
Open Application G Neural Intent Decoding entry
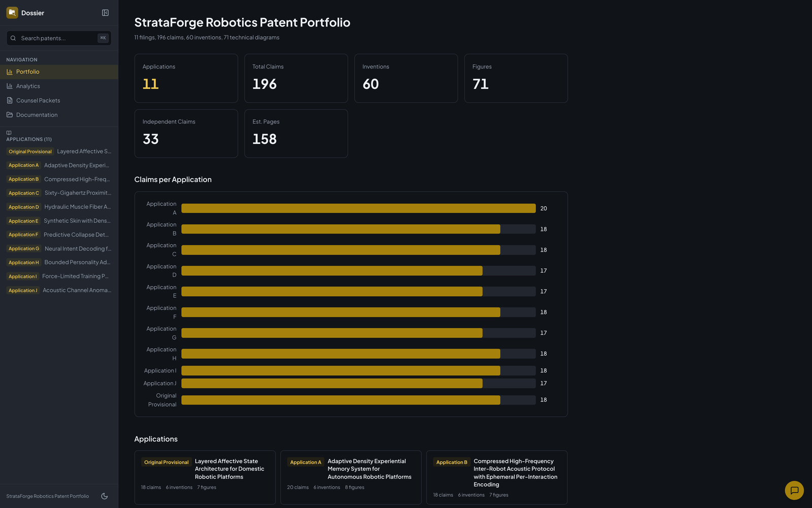[x=59, y=248]
